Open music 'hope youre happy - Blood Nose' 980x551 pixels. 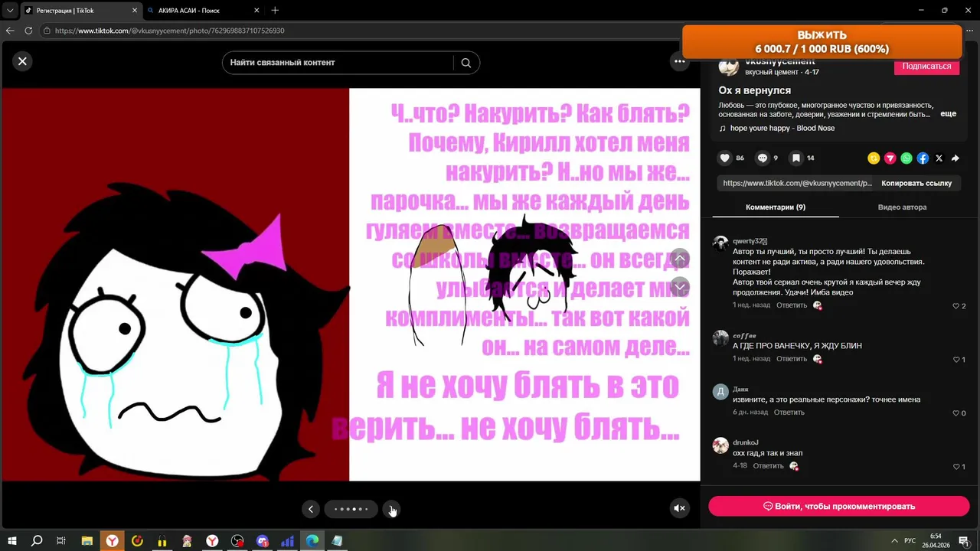tap(782, 128)
